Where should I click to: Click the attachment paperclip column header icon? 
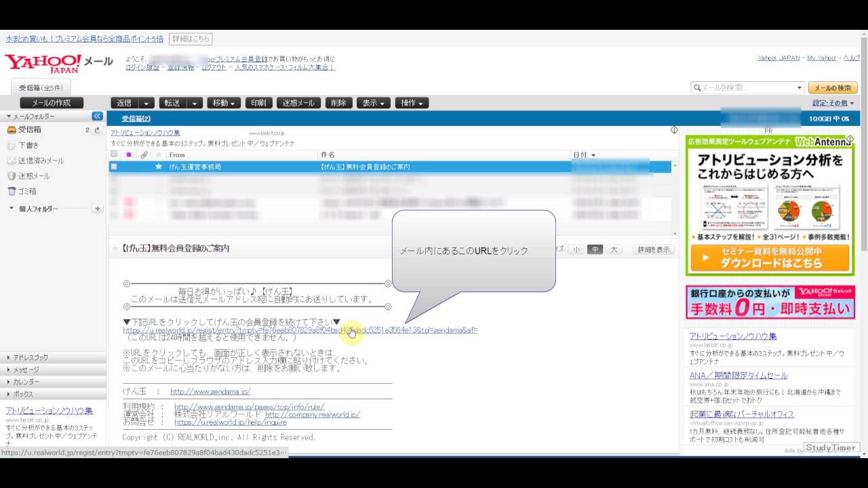click(144, 155)
